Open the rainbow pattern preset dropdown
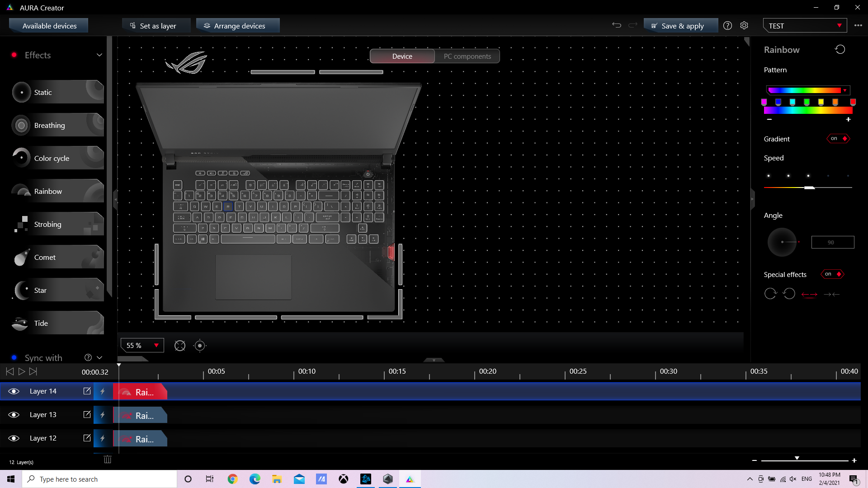Image resolution: width=868 pixels, height=488 pixels. 808,90
